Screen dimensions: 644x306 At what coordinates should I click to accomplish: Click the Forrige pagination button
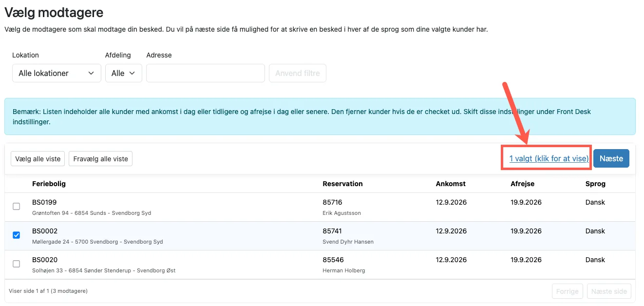(568, 291)
